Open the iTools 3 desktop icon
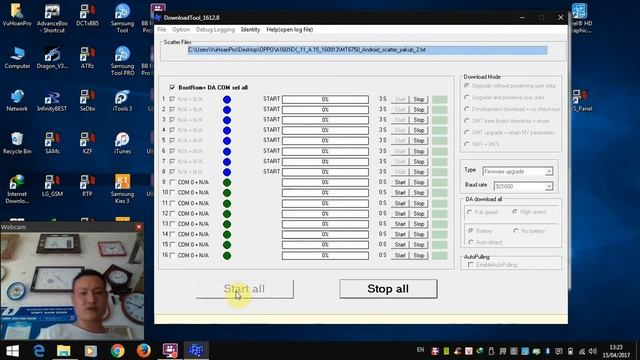 click(122, 100)
